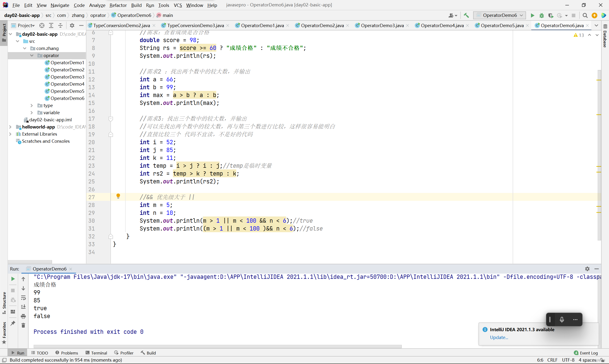Open the TODO tool window

click(39, 353)
